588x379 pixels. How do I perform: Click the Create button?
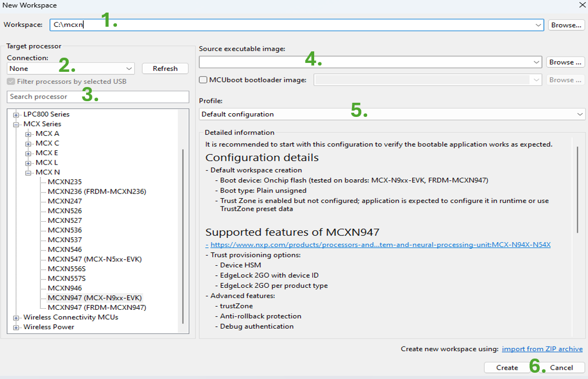pyautogui.click(x=507, y=367)
